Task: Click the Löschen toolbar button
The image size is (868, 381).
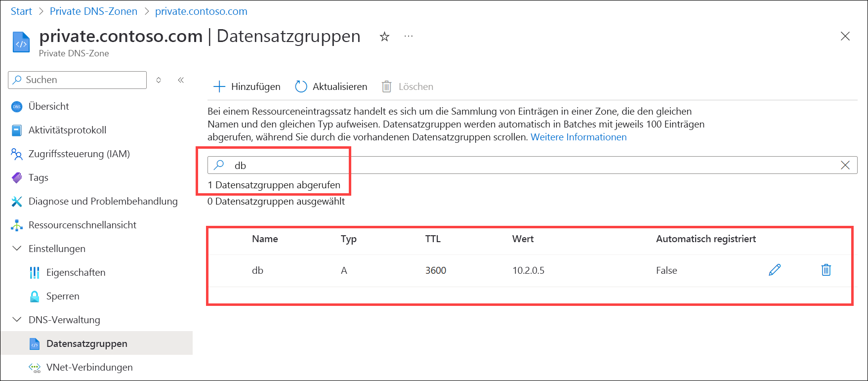Action: click(408, 86)
